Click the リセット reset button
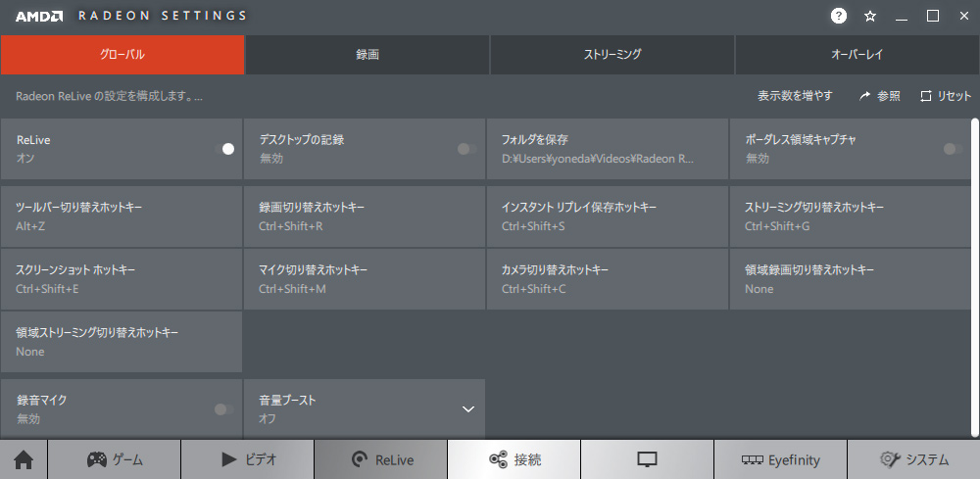The height and width of the screenshot is (479, 980). (x=946, y=96)
